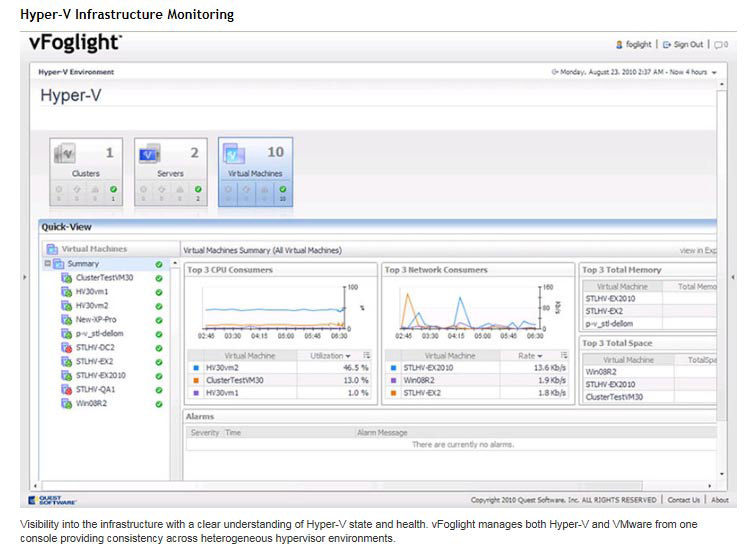
Task: Click the Virtual Machine header in CPU table
Action: (x=249, y=355)
